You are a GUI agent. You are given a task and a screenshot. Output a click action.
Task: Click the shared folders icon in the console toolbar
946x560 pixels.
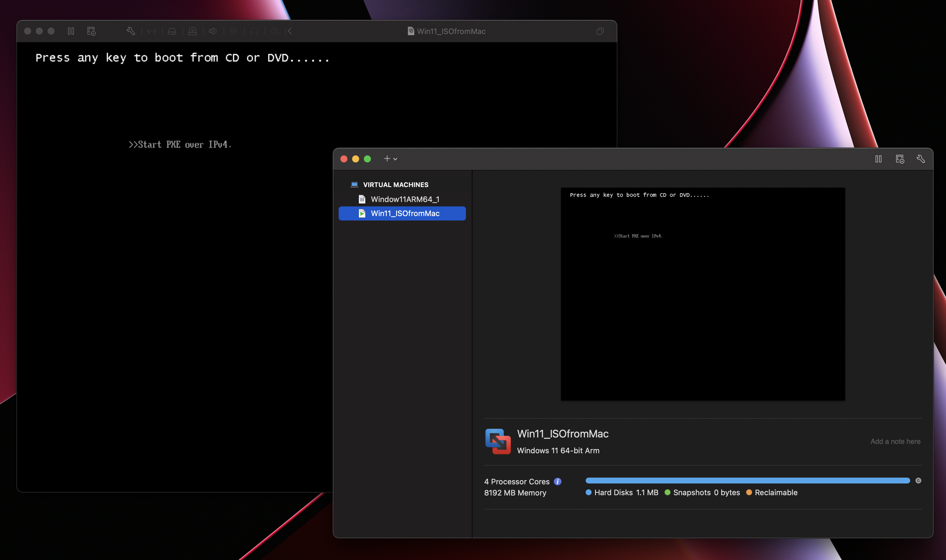[275, 31]
